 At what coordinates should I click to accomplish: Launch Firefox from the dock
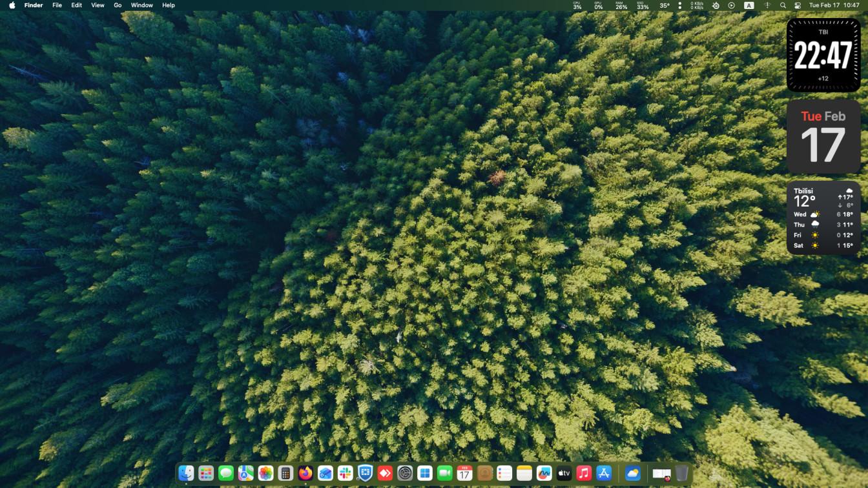(x=305, y=473)
